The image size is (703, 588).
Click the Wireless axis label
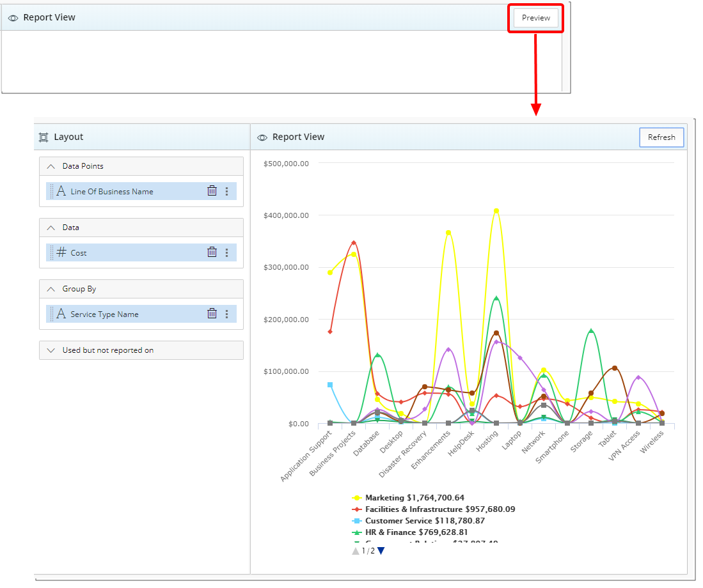click(x=651, y=442)
